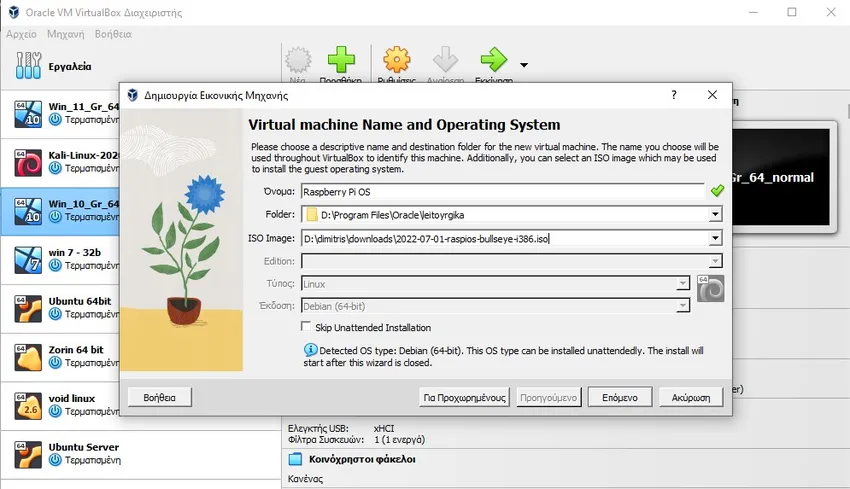This screenshot has height=489, width=850.
Task: Expand the Start button dropdown arrow
Action: (x=524, y=65)
